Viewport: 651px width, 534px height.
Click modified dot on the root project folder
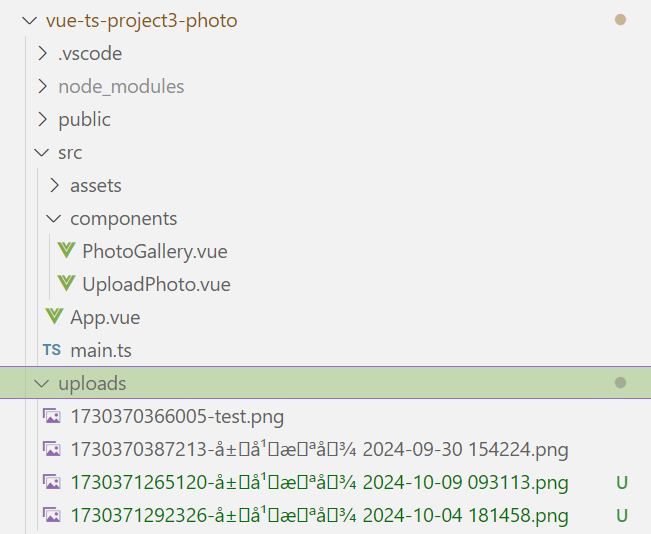(620, 20)
